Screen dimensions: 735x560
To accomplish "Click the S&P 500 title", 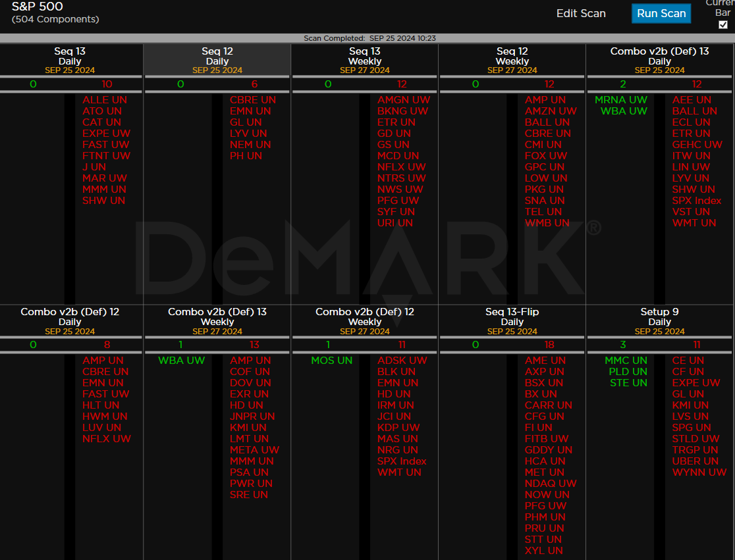I will click(38, 7).
